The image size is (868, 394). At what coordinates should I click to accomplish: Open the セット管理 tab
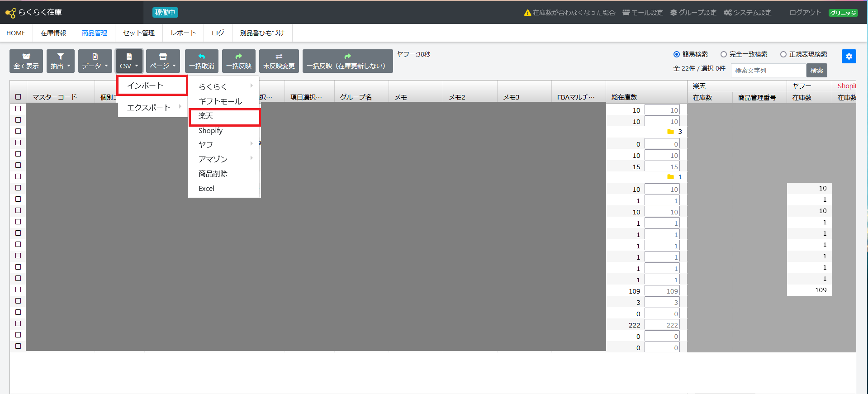(x=139, y=33)
